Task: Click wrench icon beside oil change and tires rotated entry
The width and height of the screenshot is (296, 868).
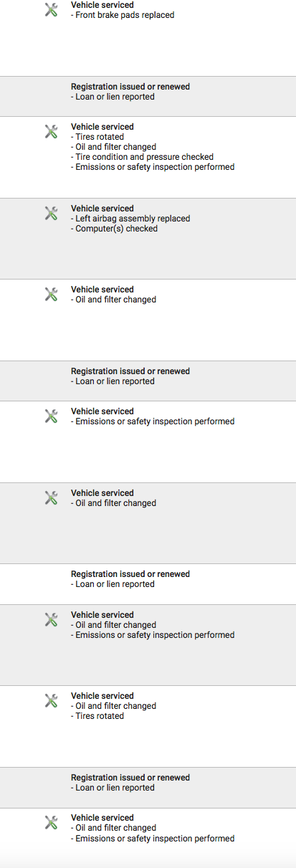Action: pyautogui.click(x=51, y=700)
